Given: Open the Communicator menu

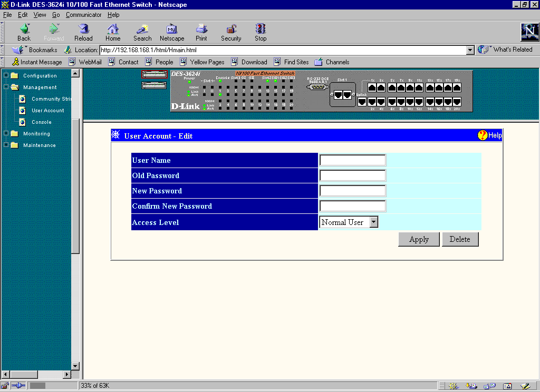Looking at the screenshot, I should click(83, 15).
